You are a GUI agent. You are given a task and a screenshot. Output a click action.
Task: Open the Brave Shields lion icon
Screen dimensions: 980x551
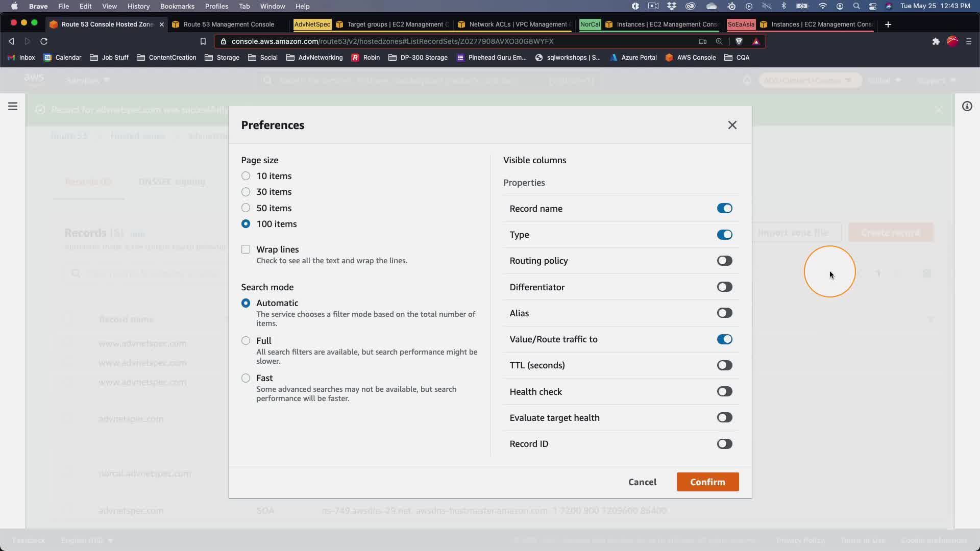click(x=739, y=41)
